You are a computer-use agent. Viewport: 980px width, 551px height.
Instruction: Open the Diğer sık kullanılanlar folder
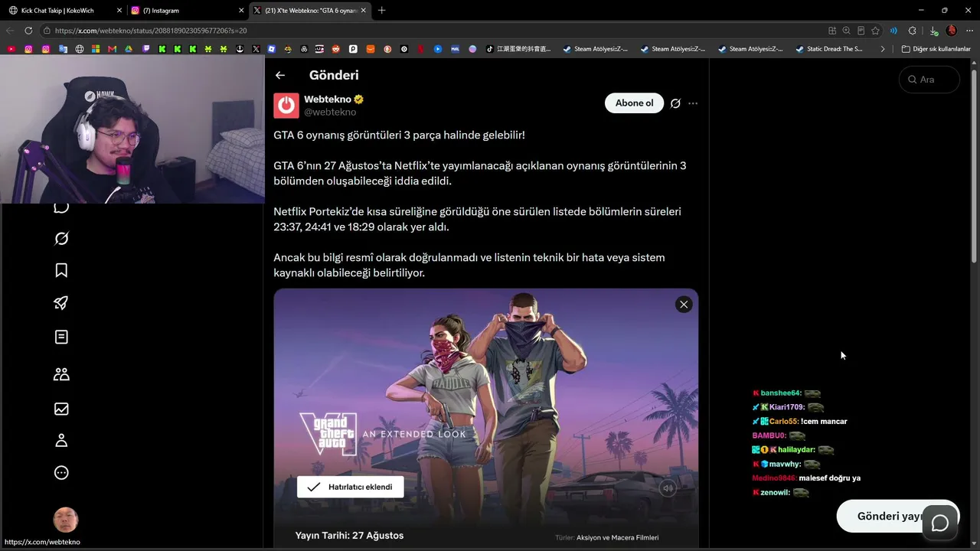tap(936, 49)
